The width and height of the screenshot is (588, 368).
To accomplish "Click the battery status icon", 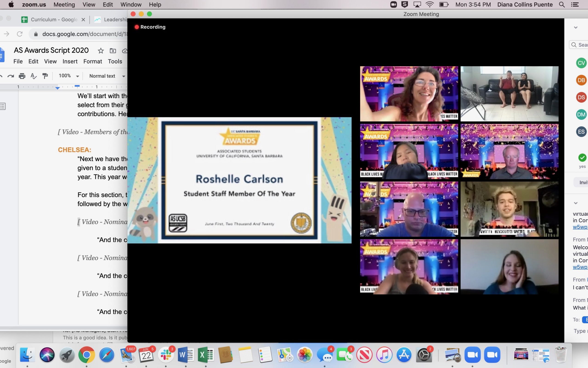I will click(444, 5).
